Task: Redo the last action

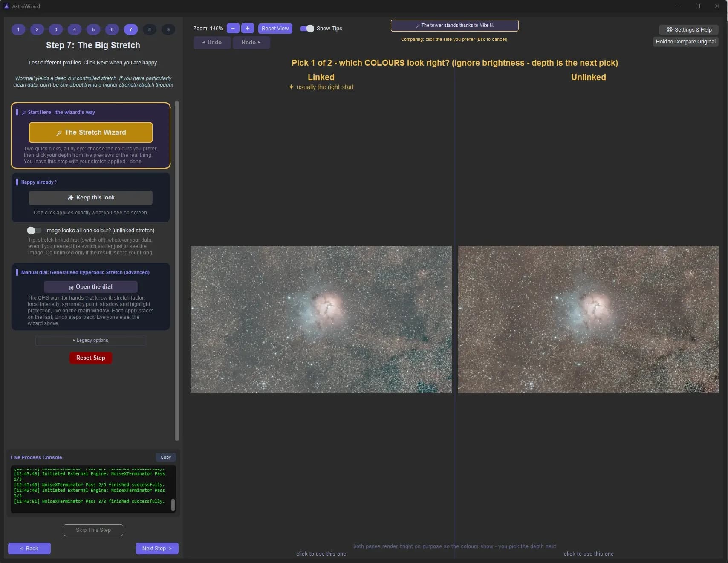Action: coord(251,42)
